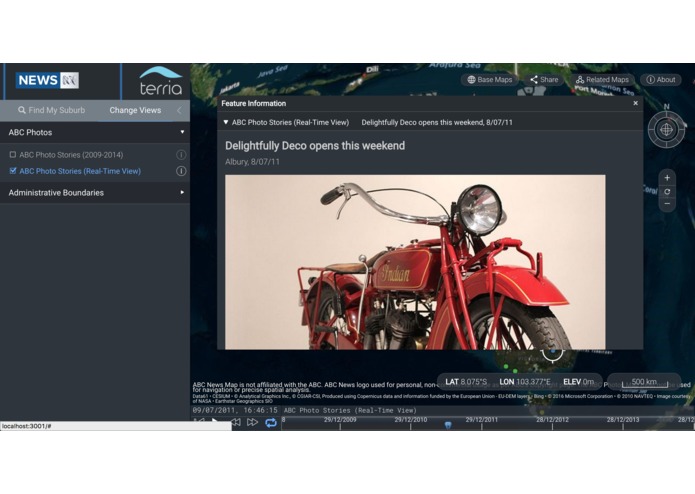Click the 28/12/2012 tick on the timeline

[552, 420]
